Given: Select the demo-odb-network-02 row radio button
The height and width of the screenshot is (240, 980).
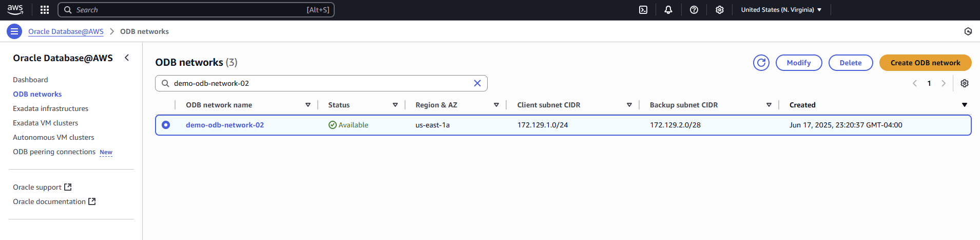Looking at the screenshot, I should click(x=166, y=125).
